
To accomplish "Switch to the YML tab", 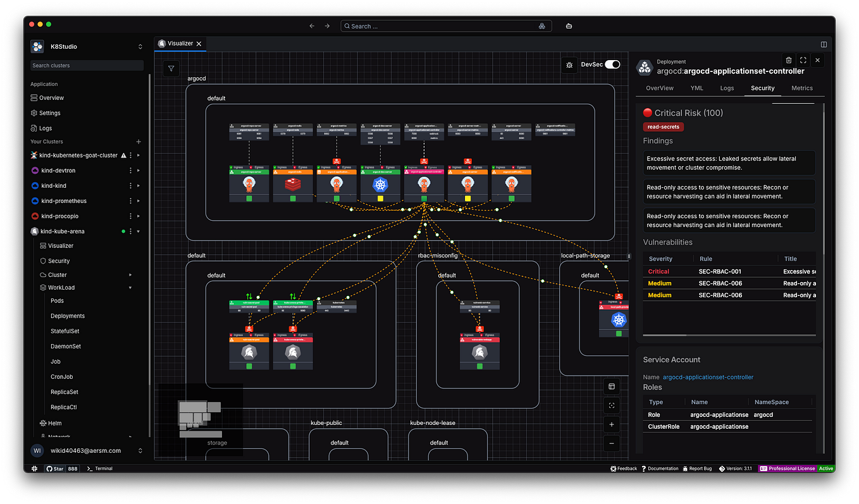I will point(696,88).
